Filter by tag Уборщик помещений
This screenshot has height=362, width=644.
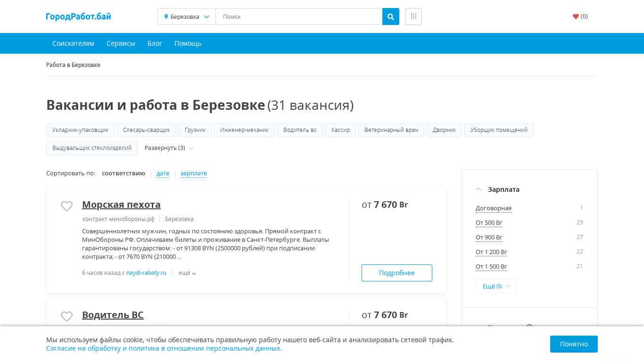[499, 130]
